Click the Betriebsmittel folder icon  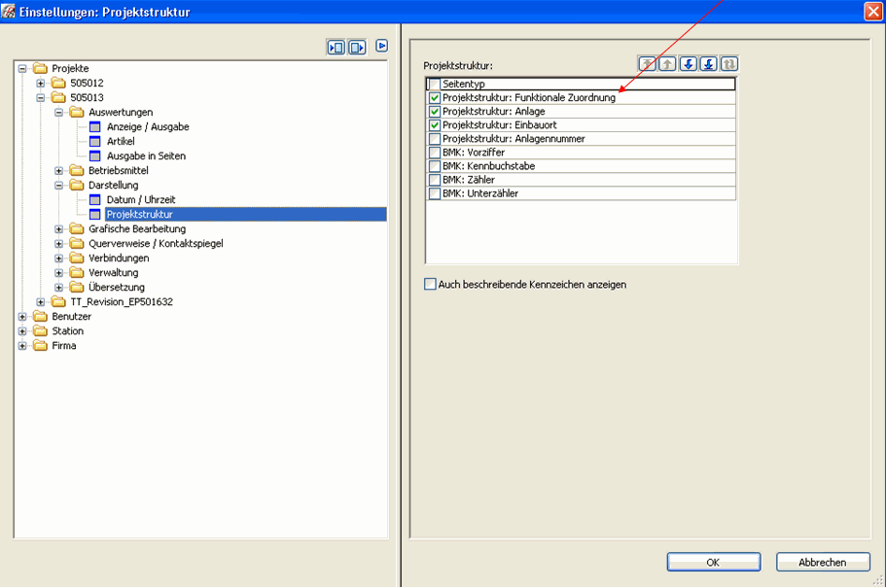click(x=77, y=171)
